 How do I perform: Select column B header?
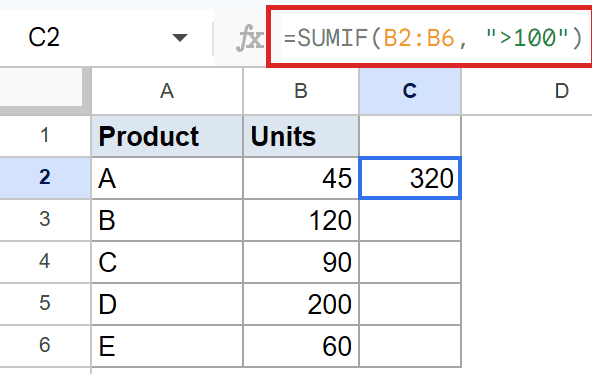(x=301, y=91)
